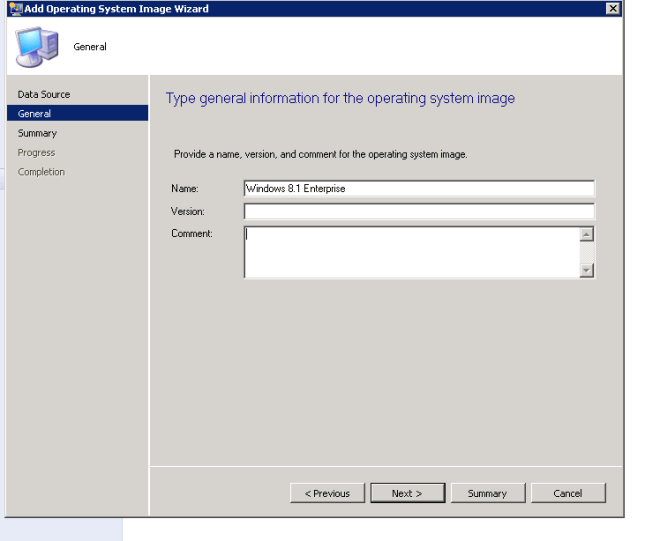Focus the empty Version text field
Screen dimensions: 660x541
point(418,211)
